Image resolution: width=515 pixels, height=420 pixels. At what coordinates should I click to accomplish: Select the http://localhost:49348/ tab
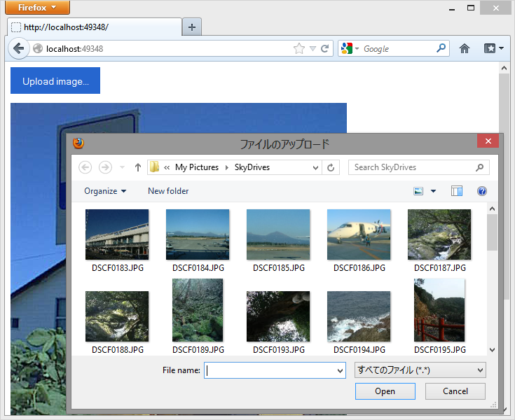coord(95,27)
